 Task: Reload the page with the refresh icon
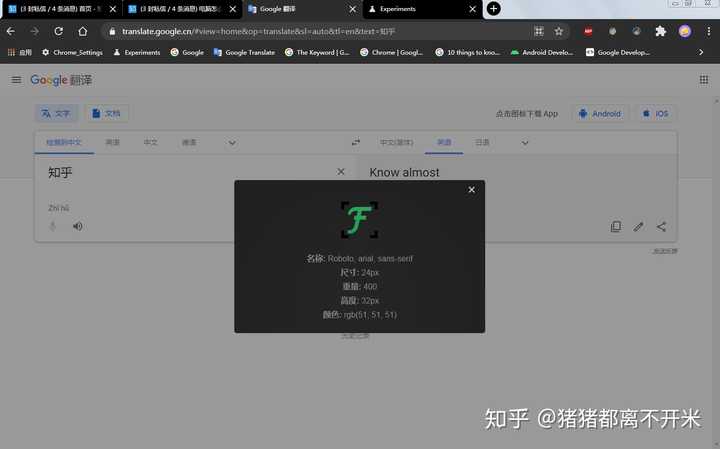point(58,31)
